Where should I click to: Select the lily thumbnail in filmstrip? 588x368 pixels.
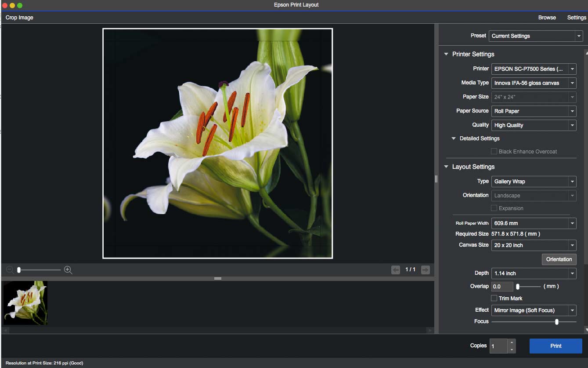click(25, 303)
